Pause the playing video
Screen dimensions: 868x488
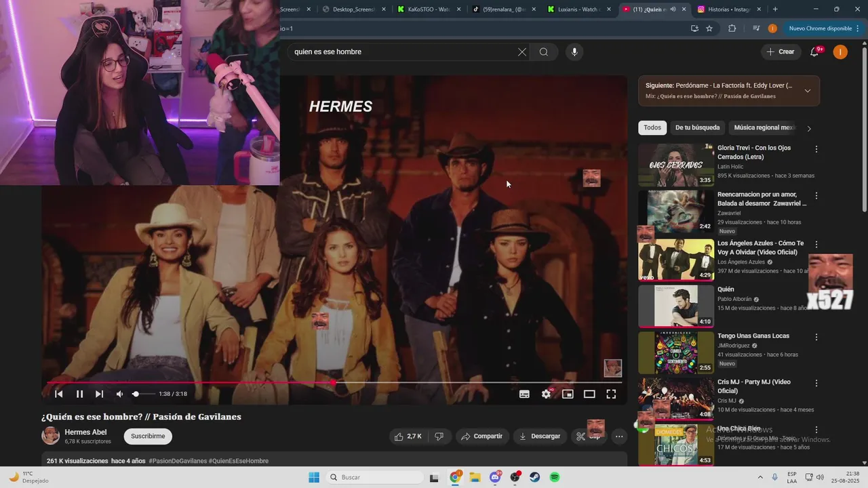click(x=79, y=394)
